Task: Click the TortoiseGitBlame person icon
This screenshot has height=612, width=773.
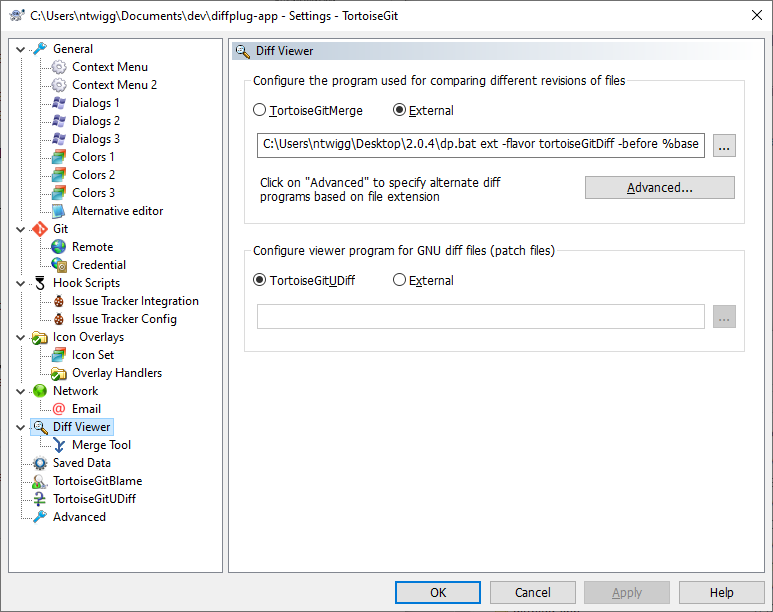Action: pos(40,481)
